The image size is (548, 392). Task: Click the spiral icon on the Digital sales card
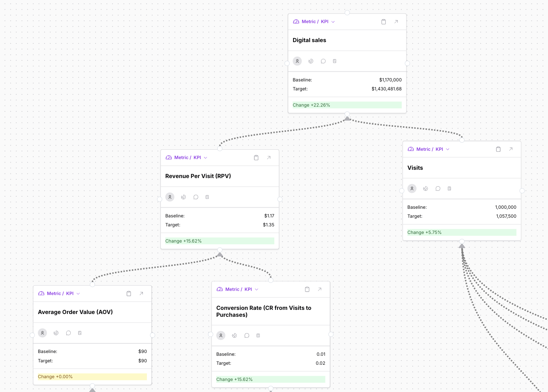coord(311,61)
